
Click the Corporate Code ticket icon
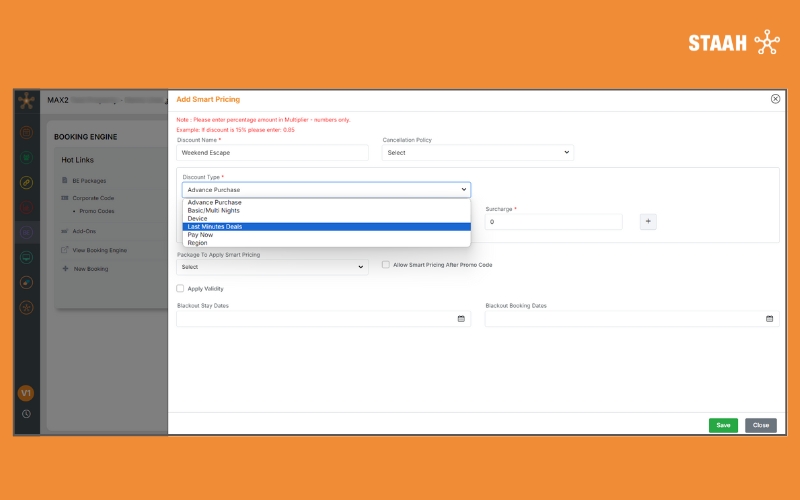65,197
